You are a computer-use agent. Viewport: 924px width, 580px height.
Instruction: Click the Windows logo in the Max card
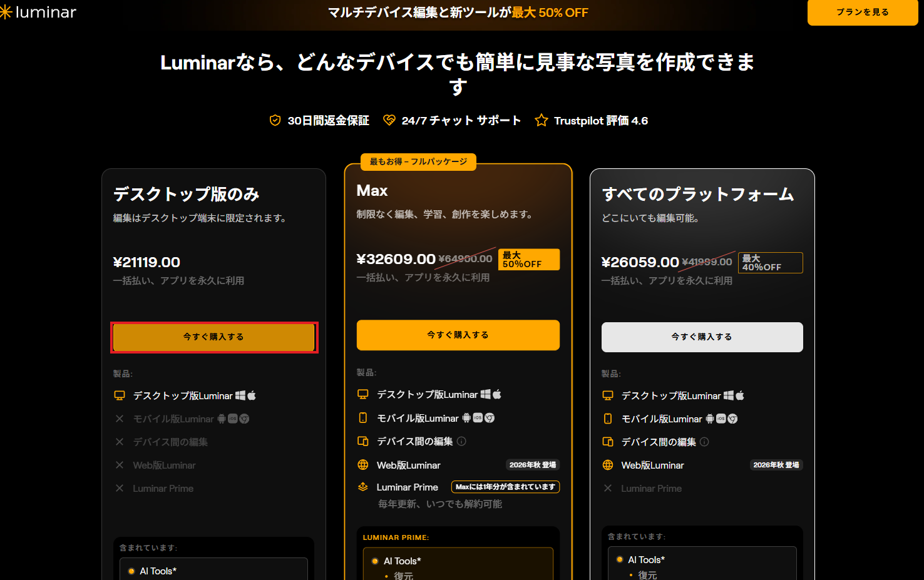486,394
